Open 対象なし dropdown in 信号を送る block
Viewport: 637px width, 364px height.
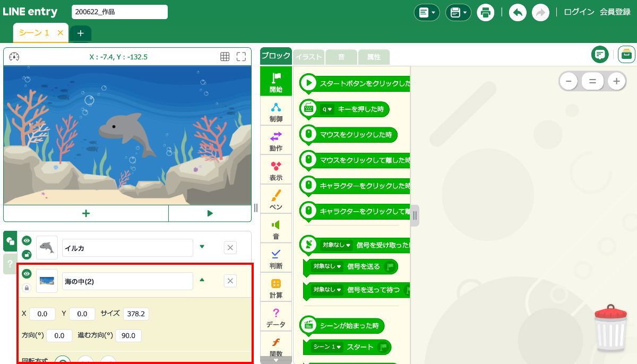tap(328, 266)
